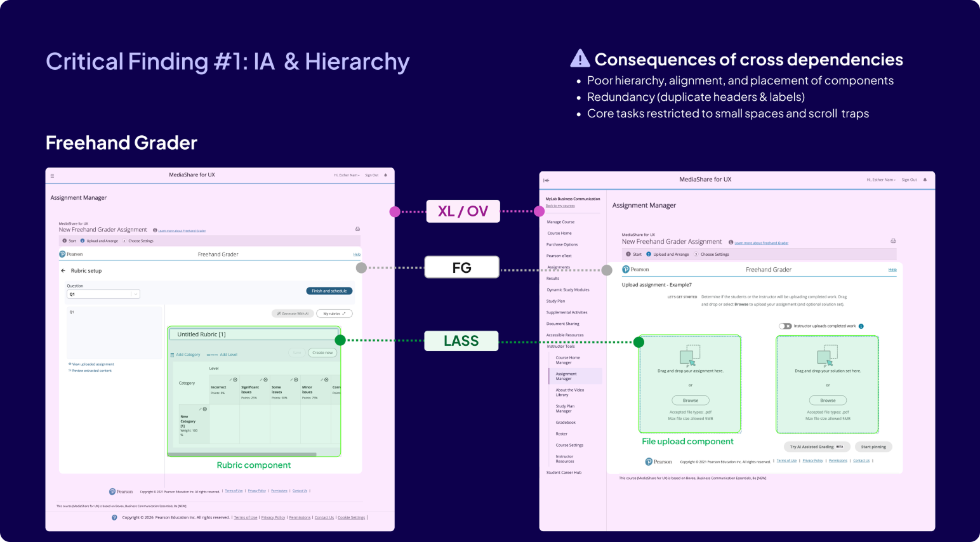
Task: Click Pearson logo in Upload assignment Freehand Grader header
Action: point(635,270)
